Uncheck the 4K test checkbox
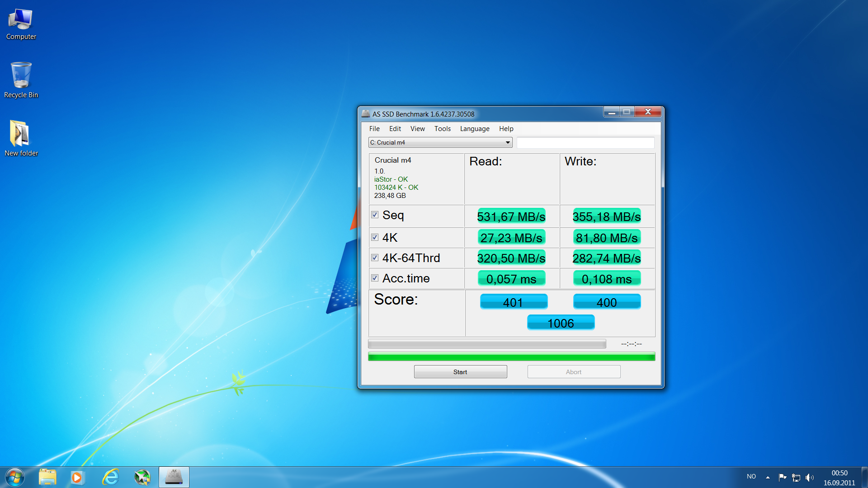Viewport: 868px width, 488px height. [375, 238]
